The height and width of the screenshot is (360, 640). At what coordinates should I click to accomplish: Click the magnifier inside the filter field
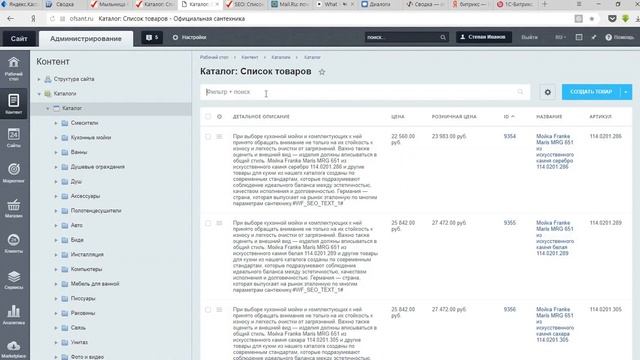point(520,92)
